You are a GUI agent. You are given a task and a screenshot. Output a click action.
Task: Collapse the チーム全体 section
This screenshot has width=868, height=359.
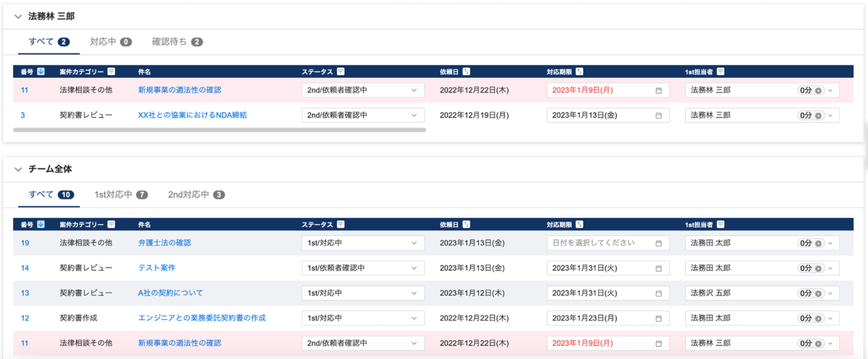[18, 169]
